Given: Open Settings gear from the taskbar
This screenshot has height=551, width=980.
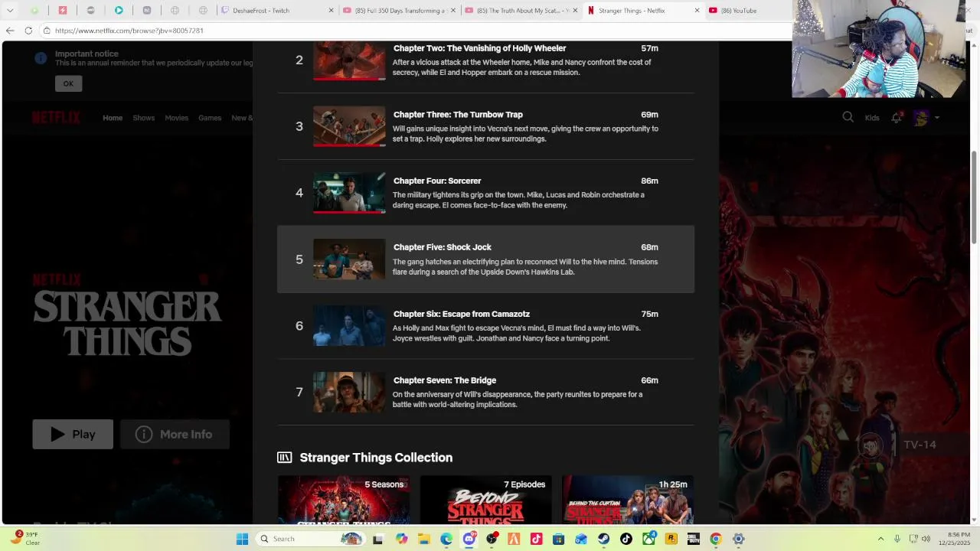Looking at the screenshot, I should point(739,539).
